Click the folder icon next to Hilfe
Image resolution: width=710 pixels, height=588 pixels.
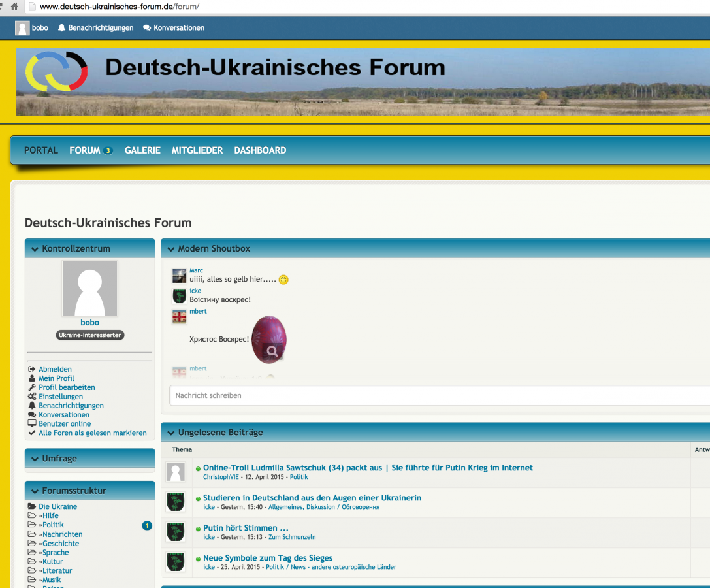tap(32, 515)
